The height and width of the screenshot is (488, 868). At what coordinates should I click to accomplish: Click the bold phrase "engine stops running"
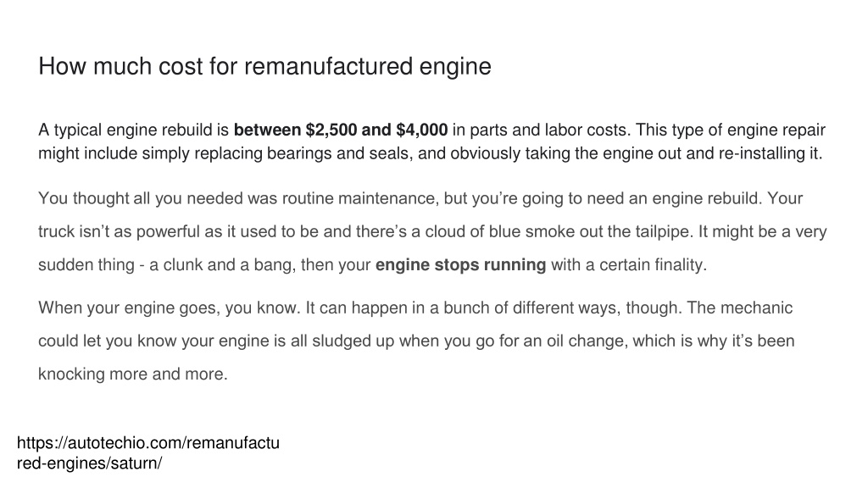[x=460, y=264]
